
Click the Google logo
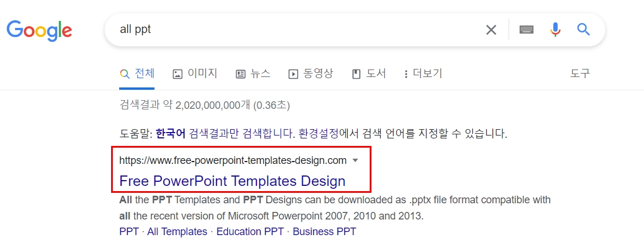[39, 30]
